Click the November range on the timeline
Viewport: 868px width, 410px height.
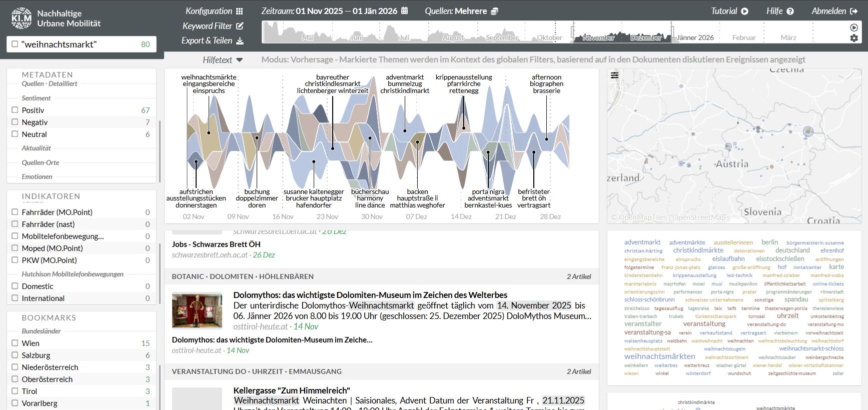[x=598, y=37]
